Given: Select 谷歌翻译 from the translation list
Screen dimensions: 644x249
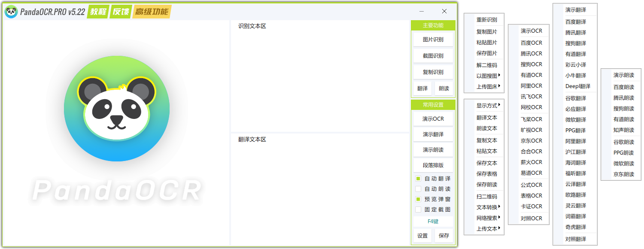Looking at the screenshot, I should tap(575, 98).
